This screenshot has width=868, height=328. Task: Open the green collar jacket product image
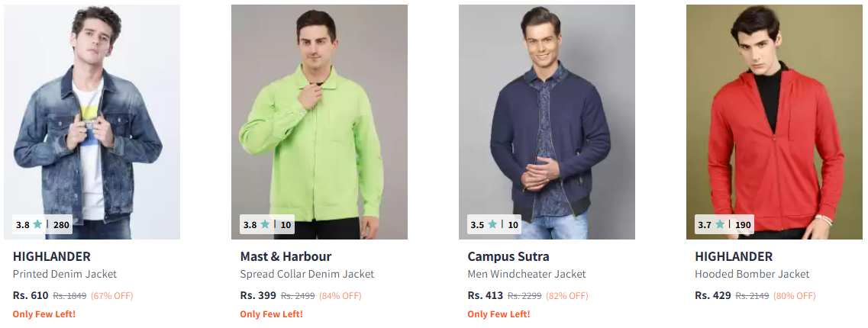click(319, 122)
